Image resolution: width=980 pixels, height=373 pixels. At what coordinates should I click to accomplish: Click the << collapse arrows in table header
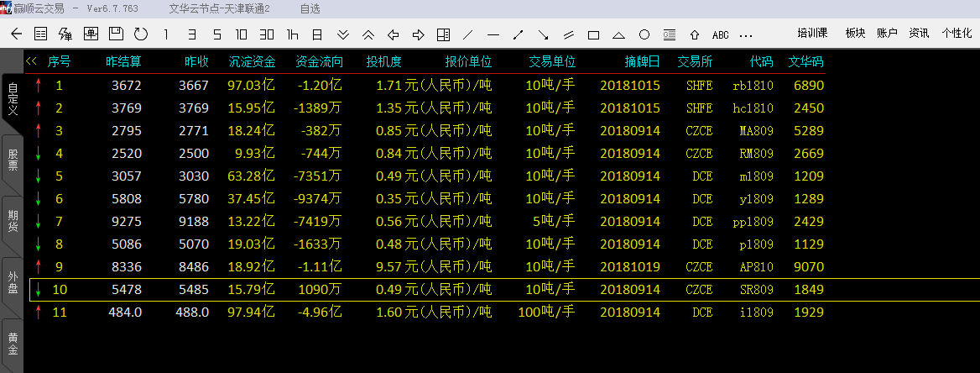pyautogui.click(x=31, y=60)
